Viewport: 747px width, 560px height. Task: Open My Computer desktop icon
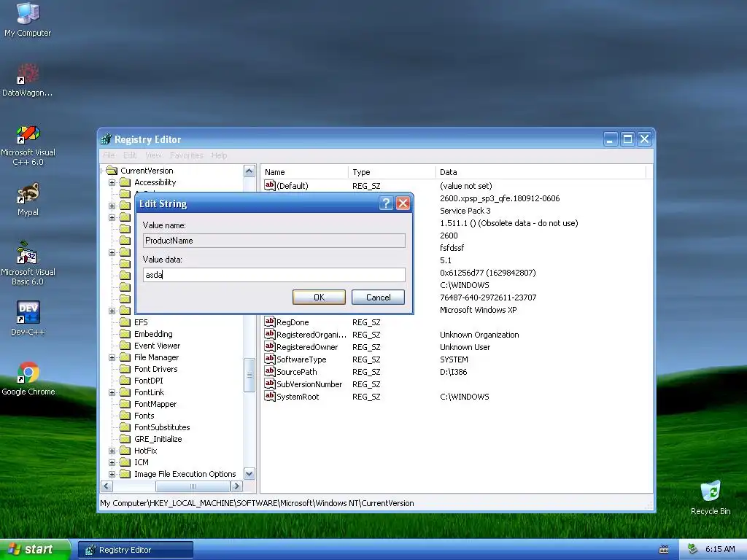[28, 20]
